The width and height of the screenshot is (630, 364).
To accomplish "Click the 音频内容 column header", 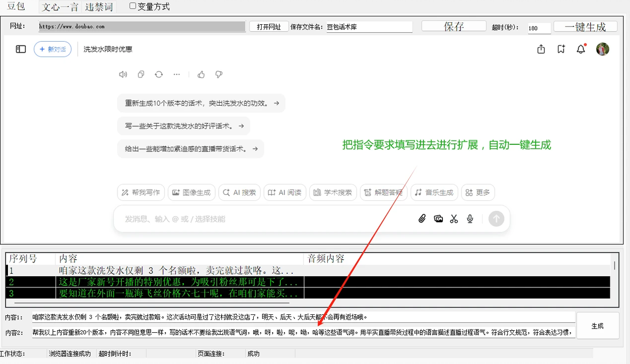I will 457,258.
